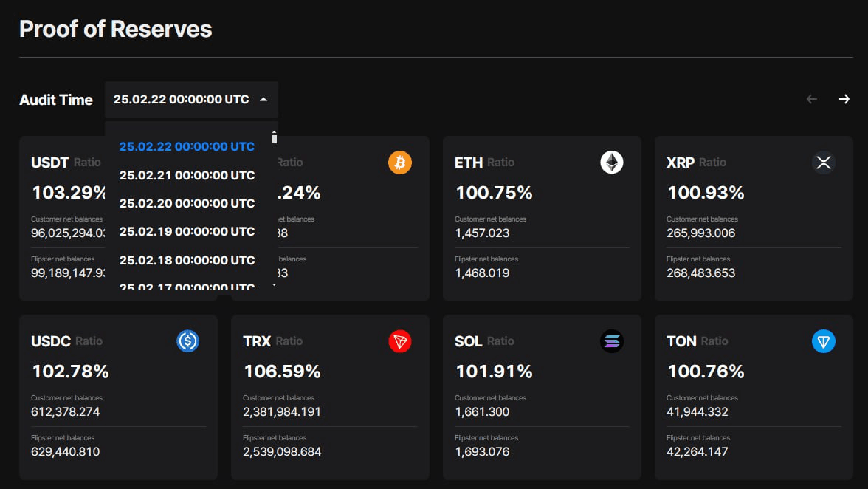Click the SOL Solana logo icon

point(612,341)
